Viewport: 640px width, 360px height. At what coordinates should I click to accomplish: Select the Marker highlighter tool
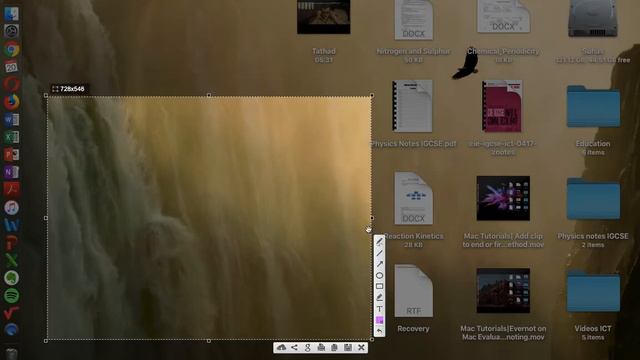point(379,298)
